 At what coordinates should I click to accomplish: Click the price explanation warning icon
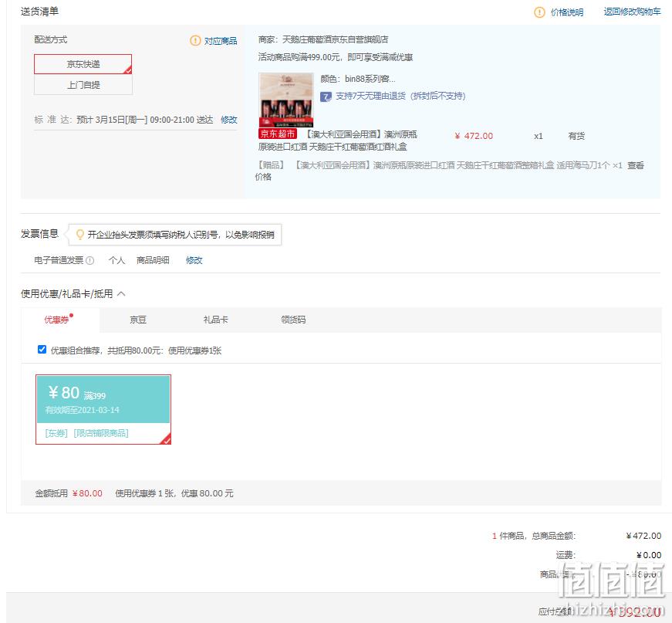pos(539,12)
